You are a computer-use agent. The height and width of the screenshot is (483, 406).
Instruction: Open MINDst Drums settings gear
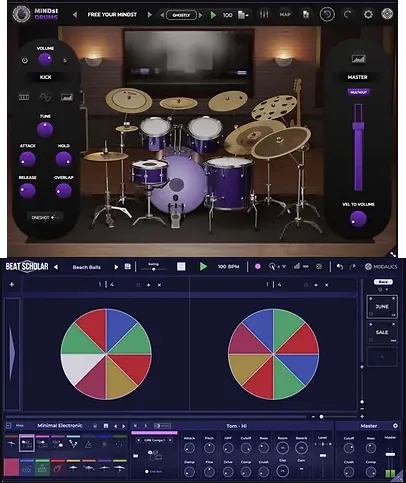[x=368, y=14]
